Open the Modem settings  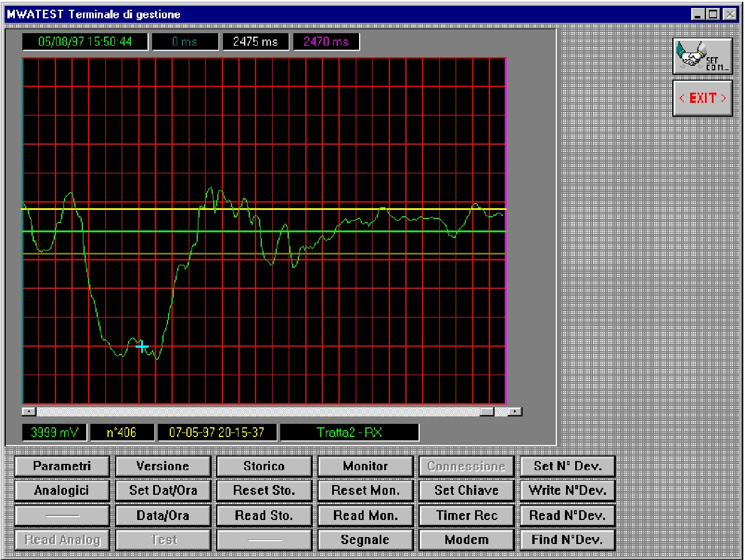pyautogui.click(x=467, y=540)
